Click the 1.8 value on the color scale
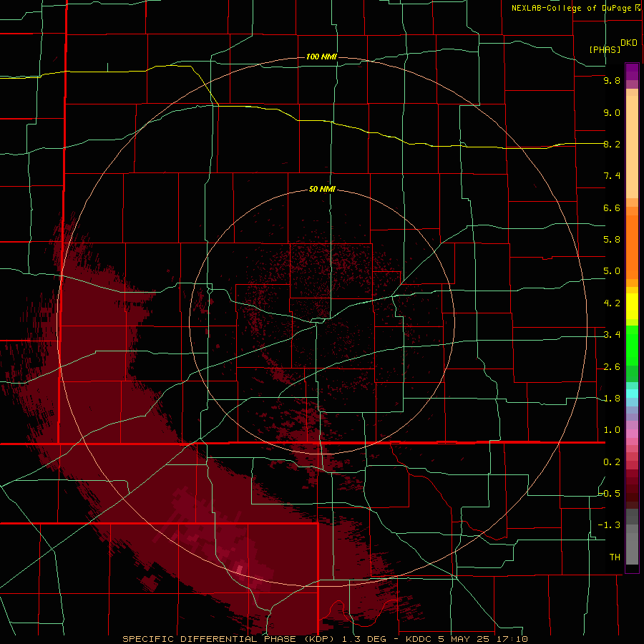Viewport: 644px width, 644px height. click(612, 399)
